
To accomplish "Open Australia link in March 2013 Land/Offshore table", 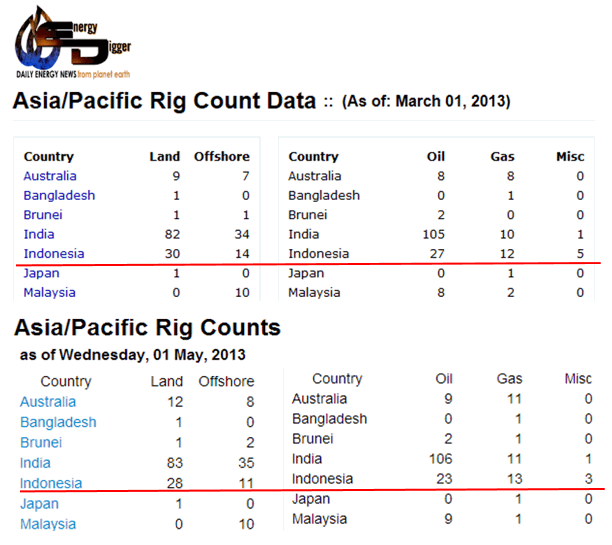I will click(x=50, y=176).
